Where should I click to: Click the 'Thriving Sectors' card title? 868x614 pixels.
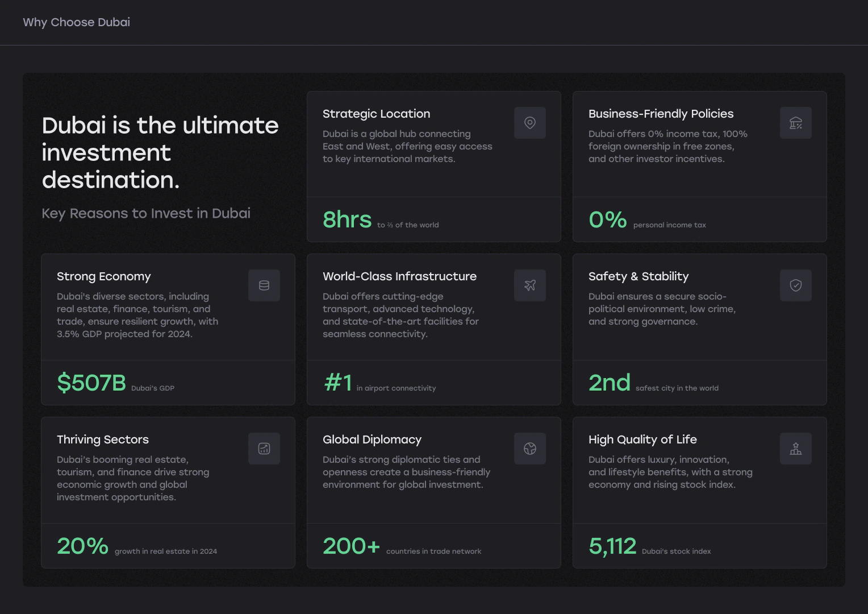click(x=103, y=439)
